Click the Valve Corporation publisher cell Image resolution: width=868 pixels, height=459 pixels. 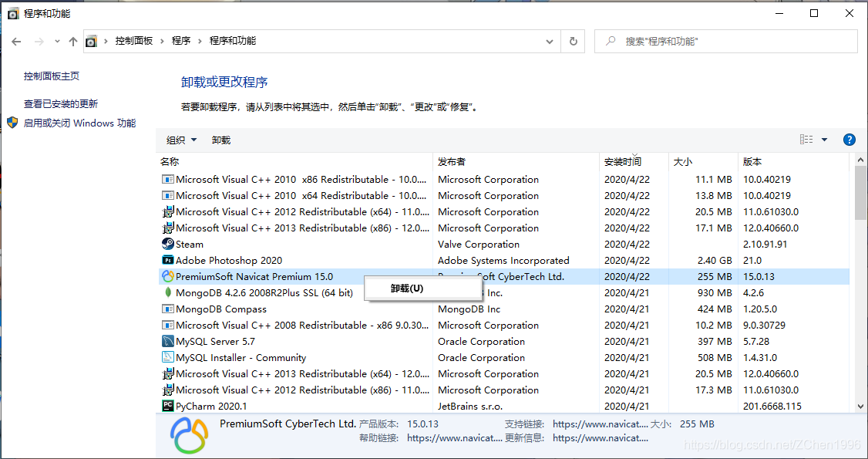click(x=478, y=245)
